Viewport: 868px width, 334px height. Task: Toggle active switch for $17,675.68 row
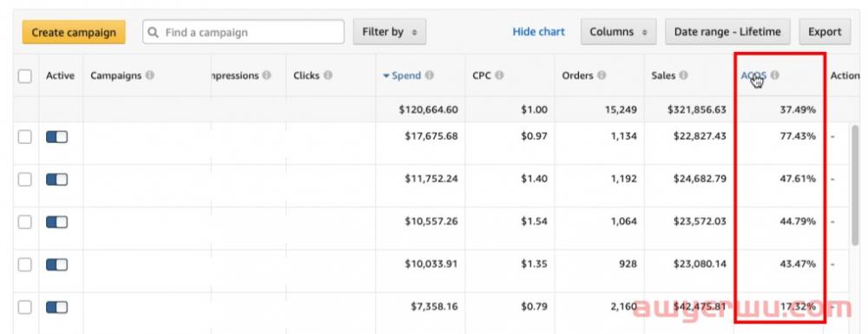coord(56,136)
